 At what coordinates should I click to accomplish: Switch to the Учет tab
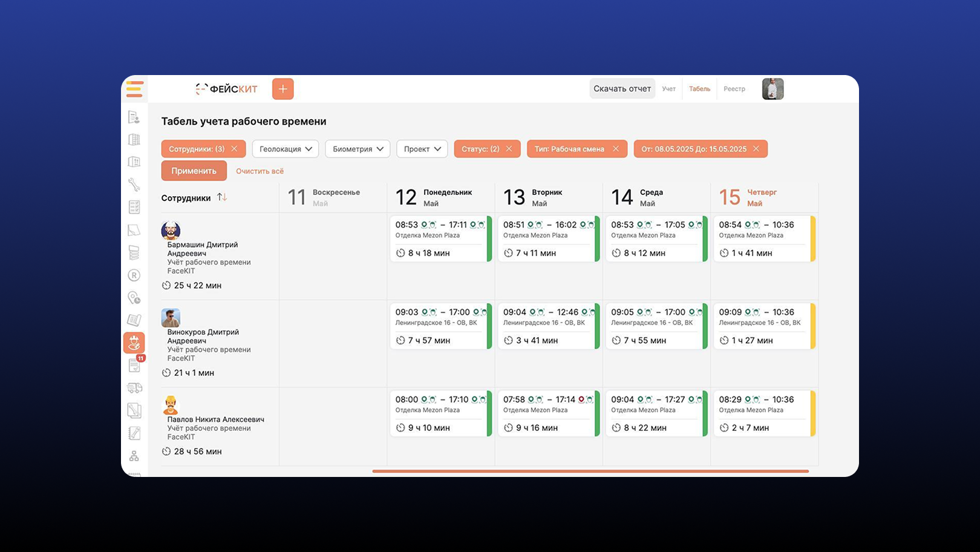click(668, 89)
